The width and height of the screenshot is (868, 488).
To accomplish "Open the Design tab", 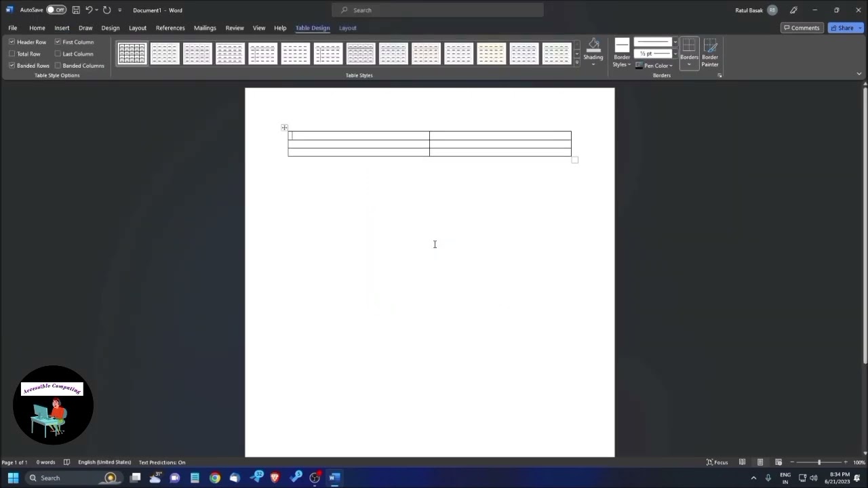I will pyautogui.click(x=111, y=28).
